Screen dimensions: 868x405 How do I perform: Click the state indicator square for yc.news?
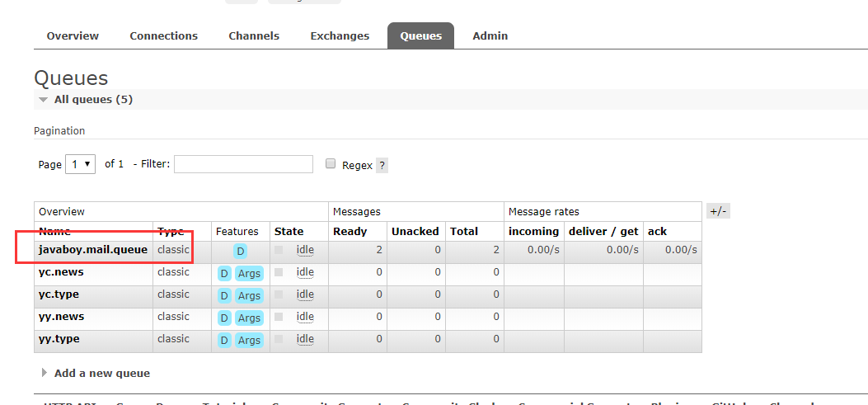click(279, 272)
